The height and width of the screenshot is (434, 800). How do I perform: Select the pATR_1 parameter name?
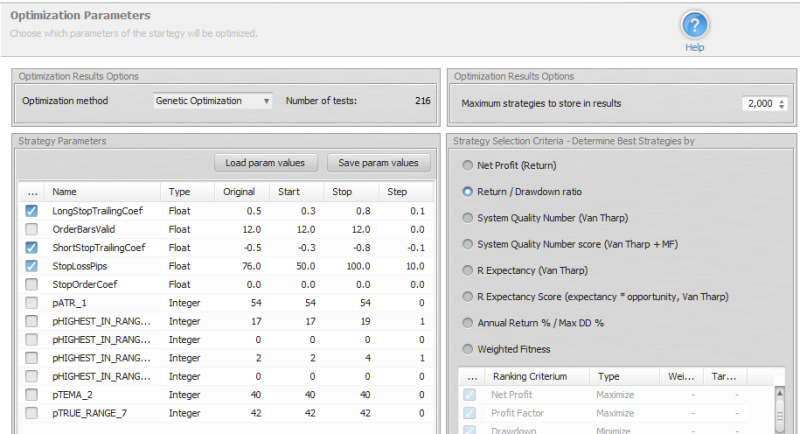click(x=69, y=302)
